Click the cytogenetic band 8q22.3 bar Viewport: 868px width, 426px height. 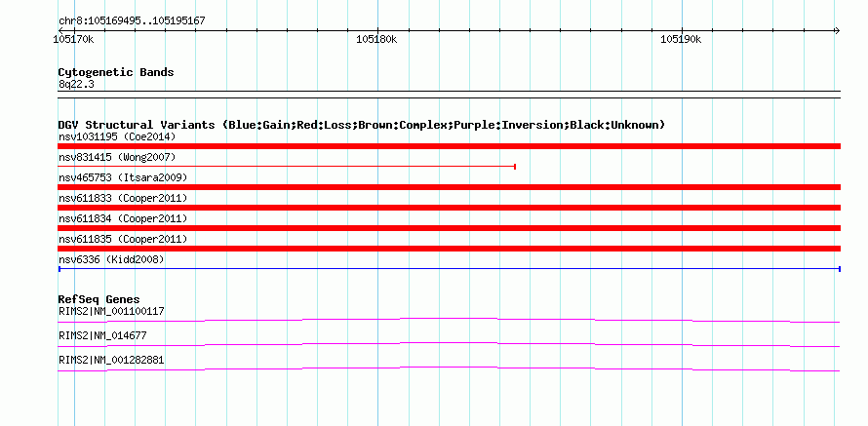click(x=449, y=95)
